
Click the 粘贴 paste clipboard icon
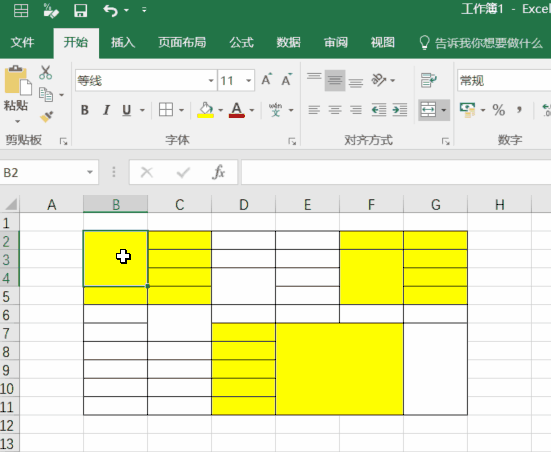coord(18,80)
